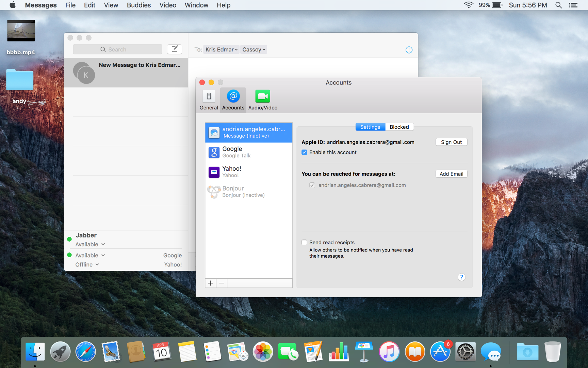Open Pages from the Dock
This screenshot has height=368, width=588.
[313, 352]
